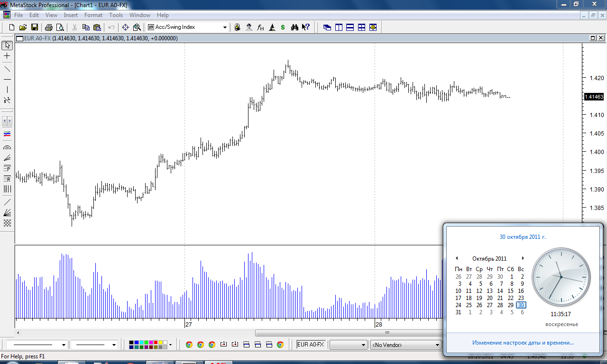Expand the Acc/Swing Index indicator dropdown
The height and width of the screenshot is (364, 607).
(x=225, y=27)
